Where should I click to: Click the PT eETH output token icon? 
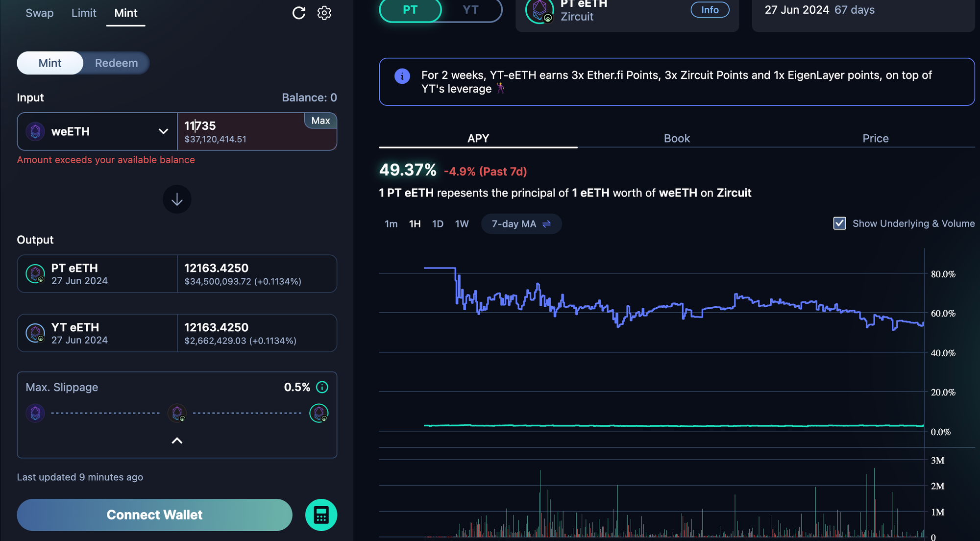pyautogui.click(x=35, y=273)
